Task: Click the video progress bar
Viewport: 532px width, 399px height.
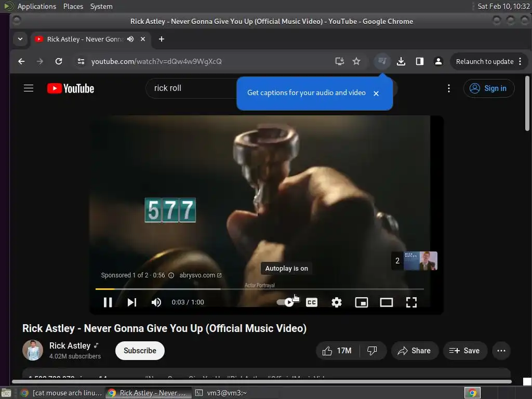Action: 260,289
